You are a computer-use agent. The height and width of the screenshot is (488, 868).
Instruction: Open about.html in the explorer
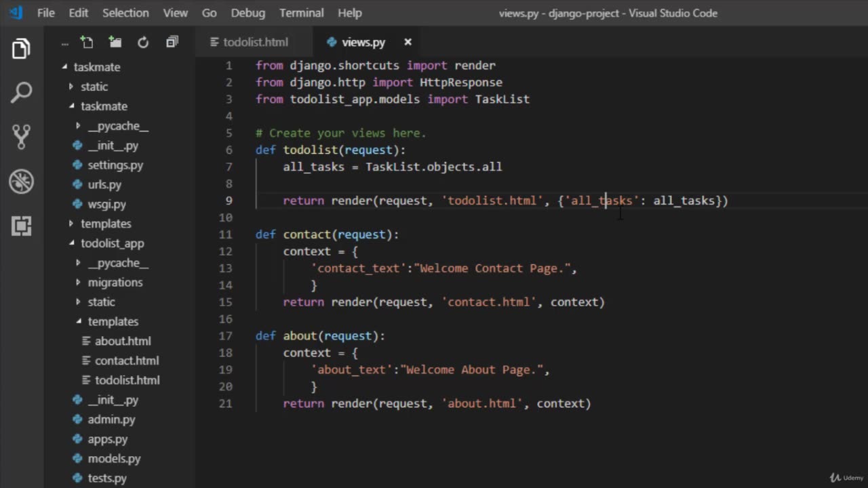(x=123, y=341)
